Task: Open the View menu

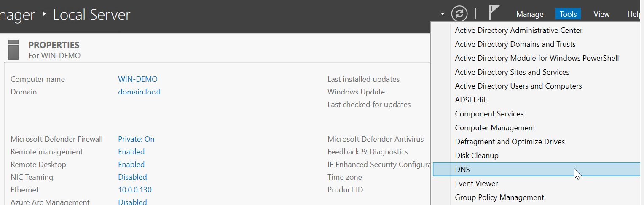Action: tap(601, 14)
